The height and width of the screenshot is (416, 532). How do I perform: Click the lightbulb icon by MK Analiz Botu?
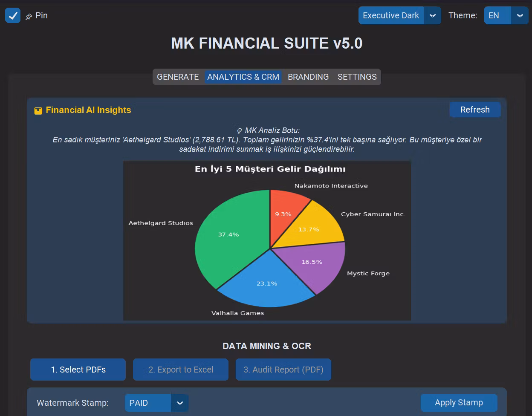[239, 131]
